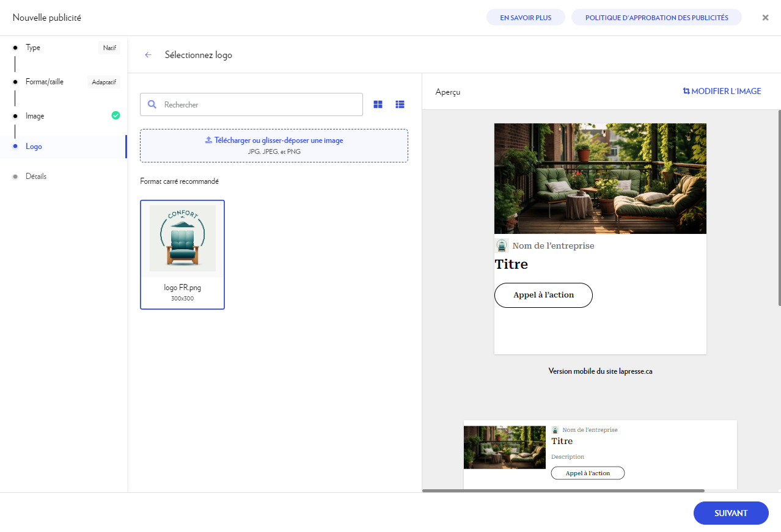Select the logo FR.png thumbnail

tap(182, 254)
